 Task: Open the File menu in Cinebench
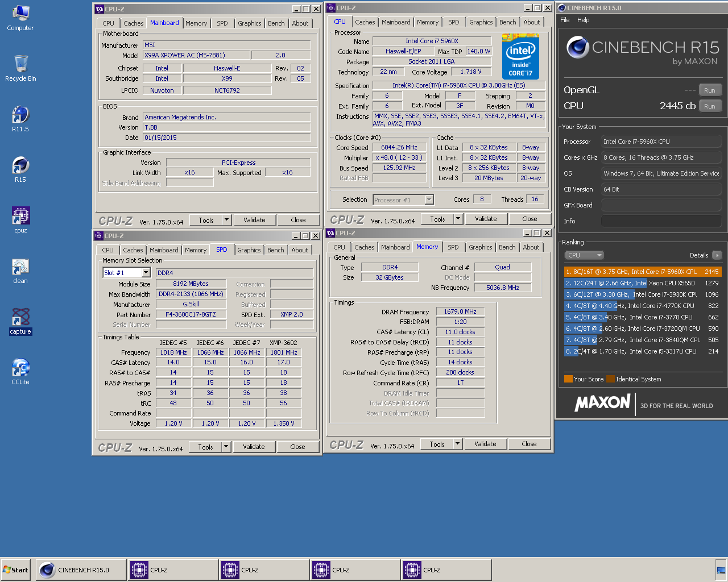point(565,20)
